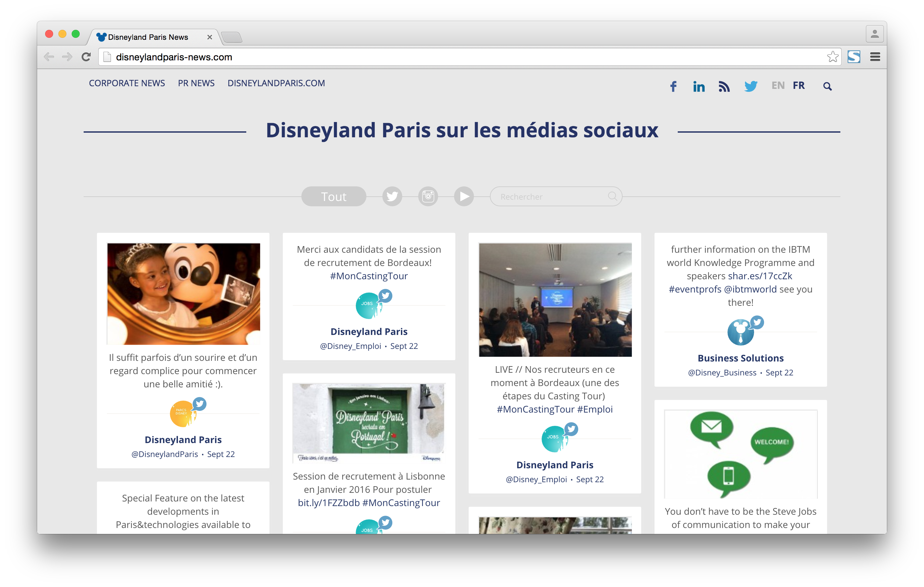Viewport: 924px width, 587px height.
Task: Open the DISNEYLANDPARIS.COM menu item
Action: [x=276, y=83]
